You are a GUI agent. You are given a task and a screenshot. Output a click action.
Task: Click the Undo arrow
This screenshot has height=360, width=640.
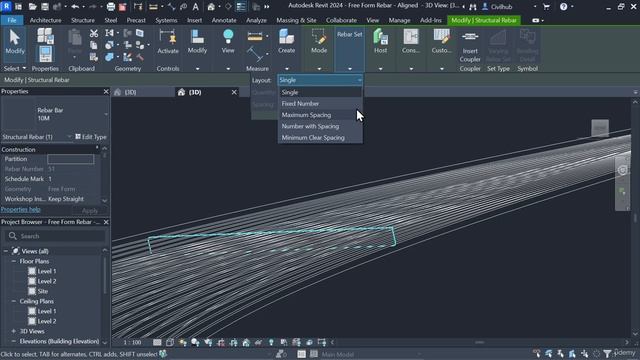tap(75, 7)
